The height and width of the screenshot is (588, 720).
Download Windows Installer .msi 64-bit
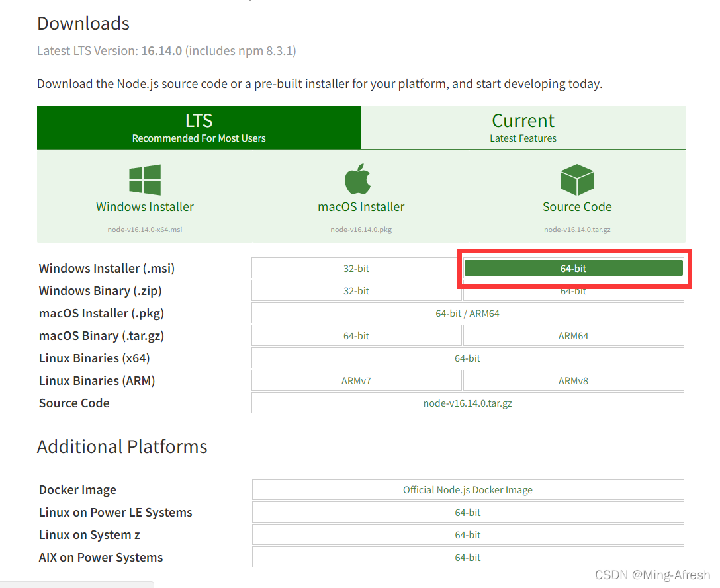(574, 268)
